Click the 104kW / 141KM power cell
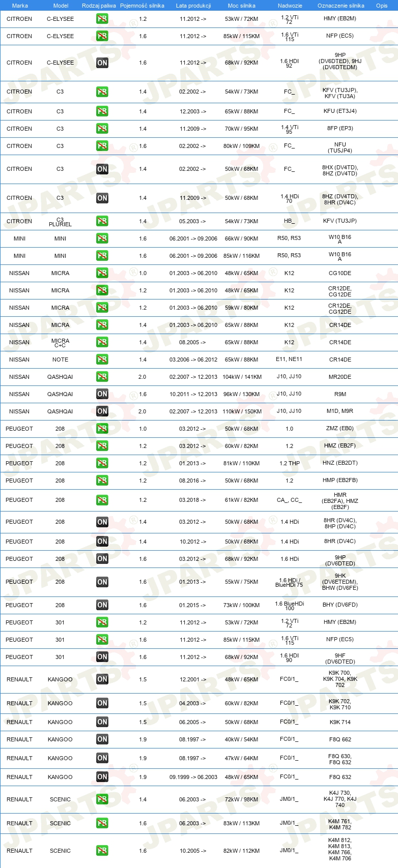 242,377
